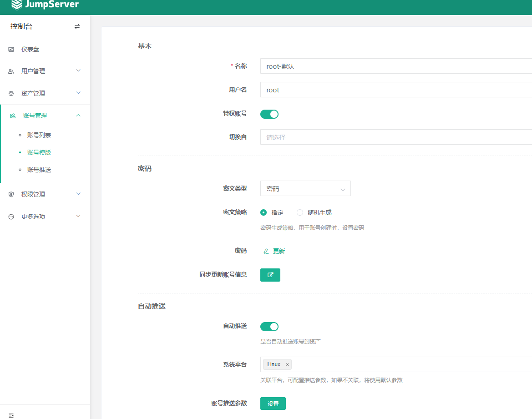Click the 更多选项 menu label
This screenshot has height=419, width=532.
click(x=33, y=217)
